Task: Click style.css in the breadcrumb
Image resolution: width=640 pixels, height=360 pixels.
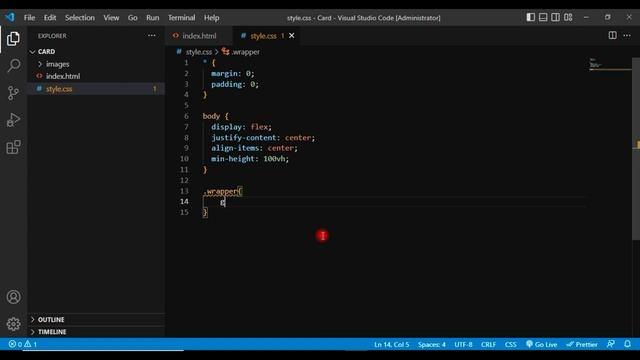Action: point(199,52)
